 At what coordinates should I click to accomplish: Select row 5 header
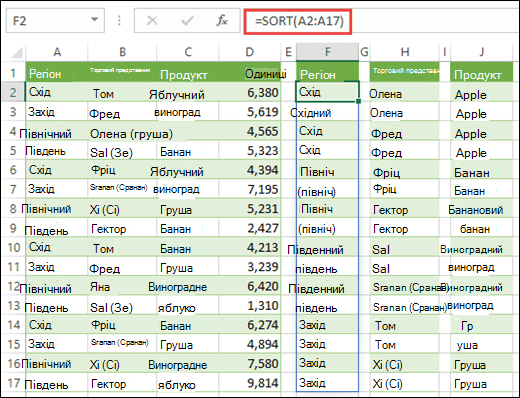pyautogui.click(x=13, y=150)
